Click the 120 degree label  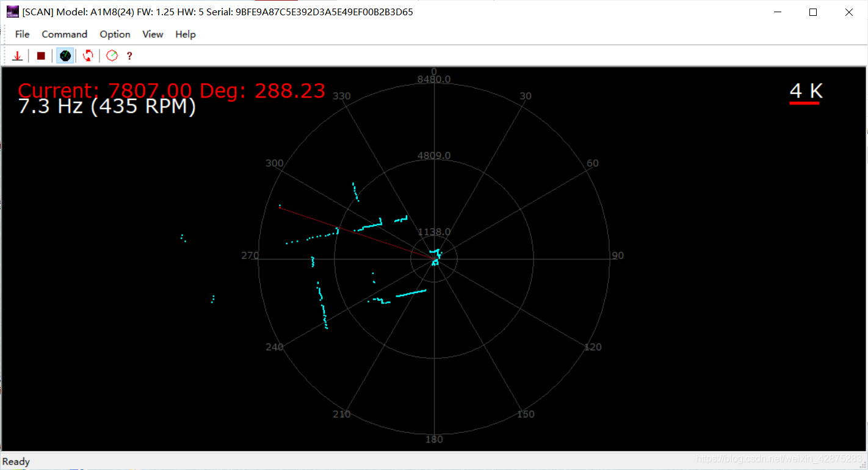(x=593, y=347)
